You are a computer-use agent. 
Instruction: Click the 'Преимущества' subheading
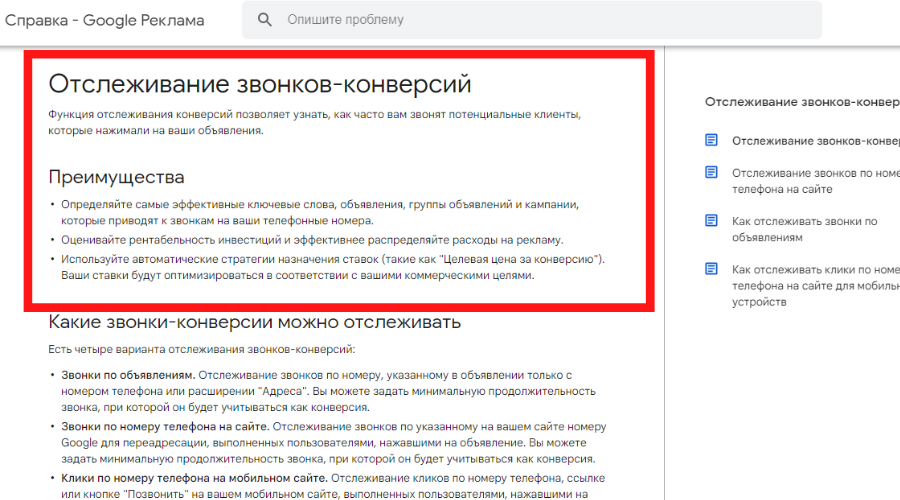tap(116, 177)
